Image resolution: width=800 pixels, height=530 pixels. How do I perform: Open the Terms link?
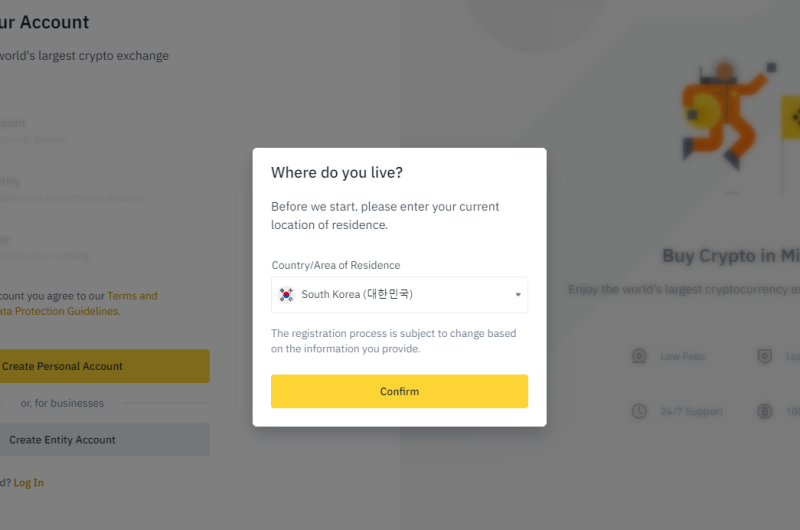click(x=132, y=296)
